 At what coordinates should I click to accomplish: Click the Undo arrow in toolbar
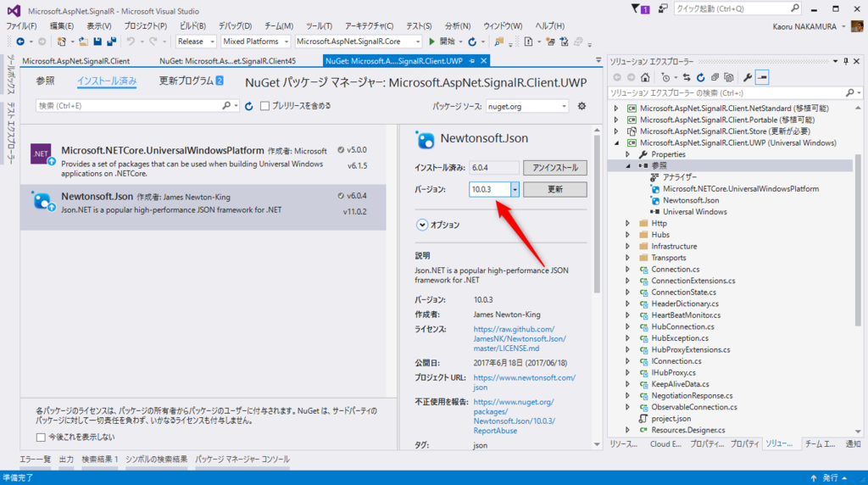coord(131,42)
